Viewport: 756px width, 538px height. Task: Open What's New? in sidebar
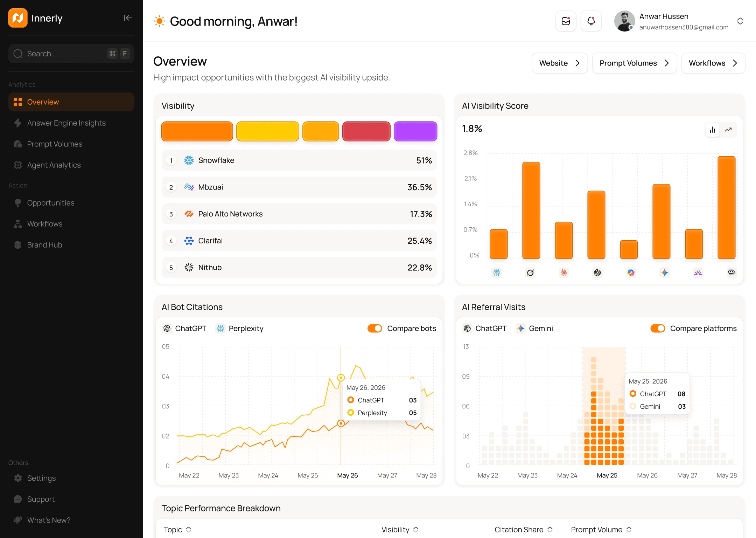(x=71, y=520)
